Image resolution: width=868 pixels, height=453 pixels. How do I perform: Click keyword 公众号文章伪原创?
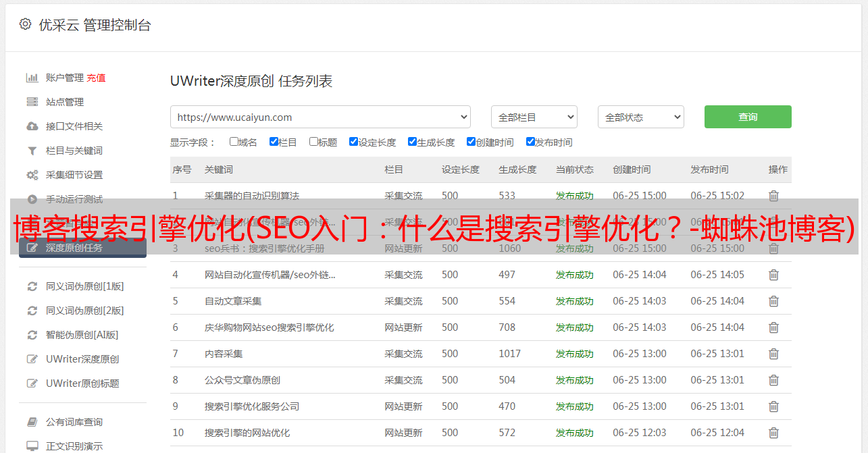pyautogui.click(x=242, y=380)
